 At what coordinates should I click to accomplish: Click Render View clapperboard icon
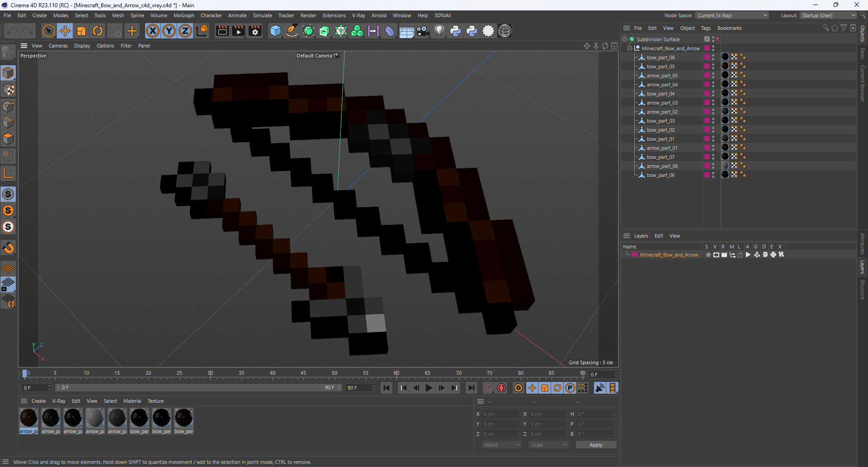click(222, 31)
